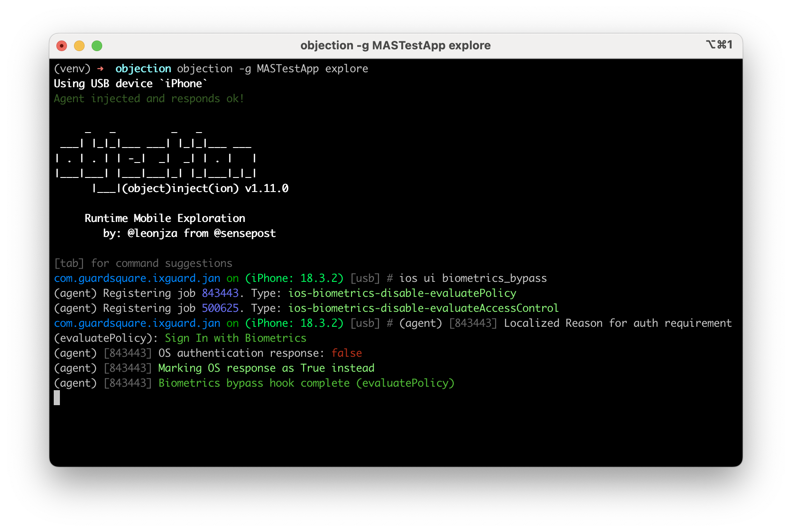
Task: Click the 'ios ui biometrics_bypass' command text
Action: 473,278
